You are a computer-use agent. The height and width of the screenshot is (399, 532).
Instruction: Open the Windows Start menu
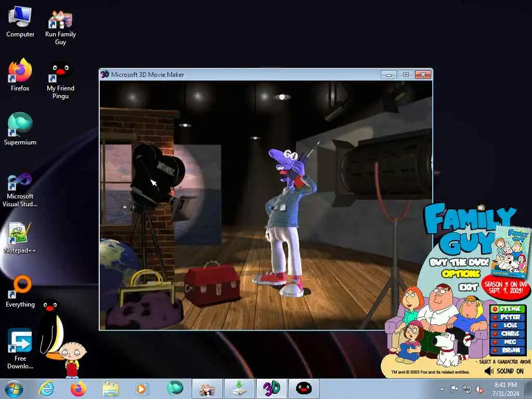click(x=14, y=389)
